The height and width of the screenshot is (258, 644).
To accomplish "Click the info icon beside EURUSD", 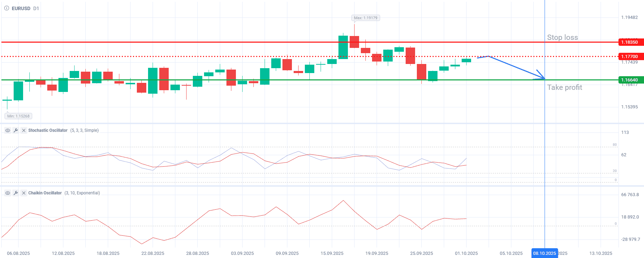I will point(7,8).
